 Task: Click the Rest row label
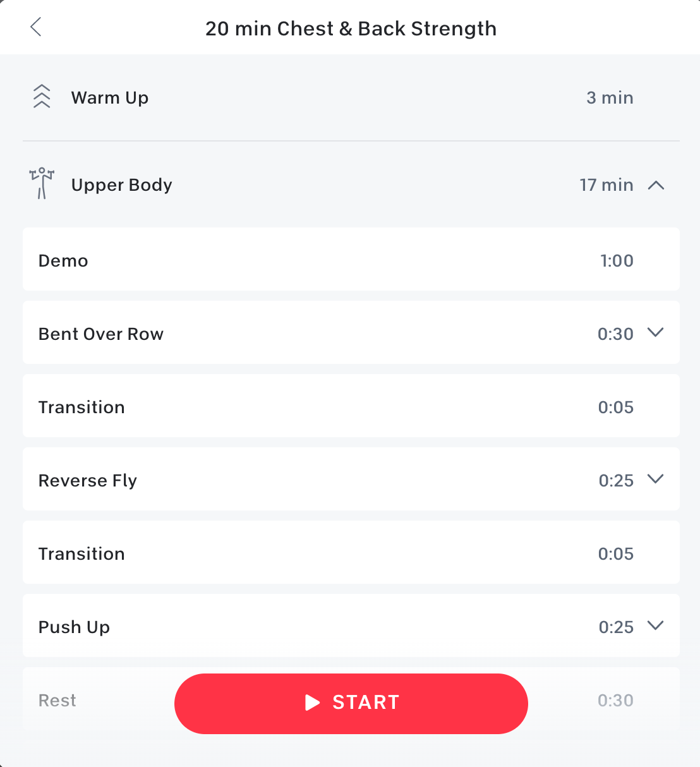coord(57,700)
